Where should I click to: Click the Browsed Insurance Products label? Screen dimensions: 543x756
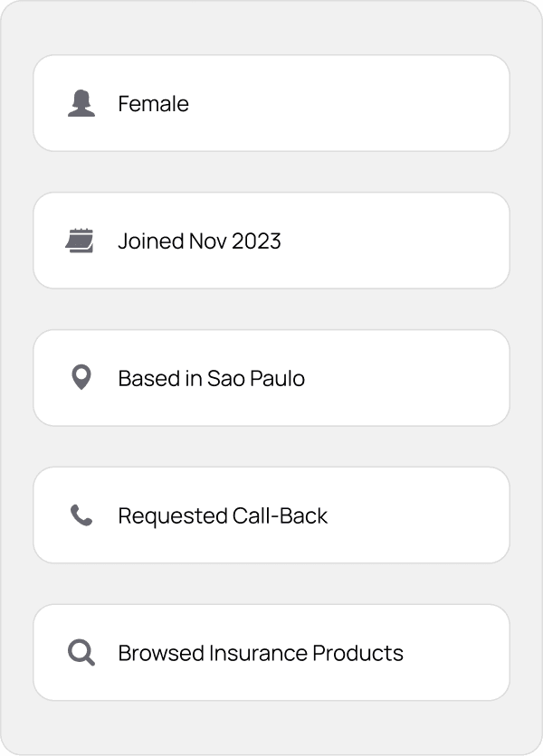click(x=260, y=653)
